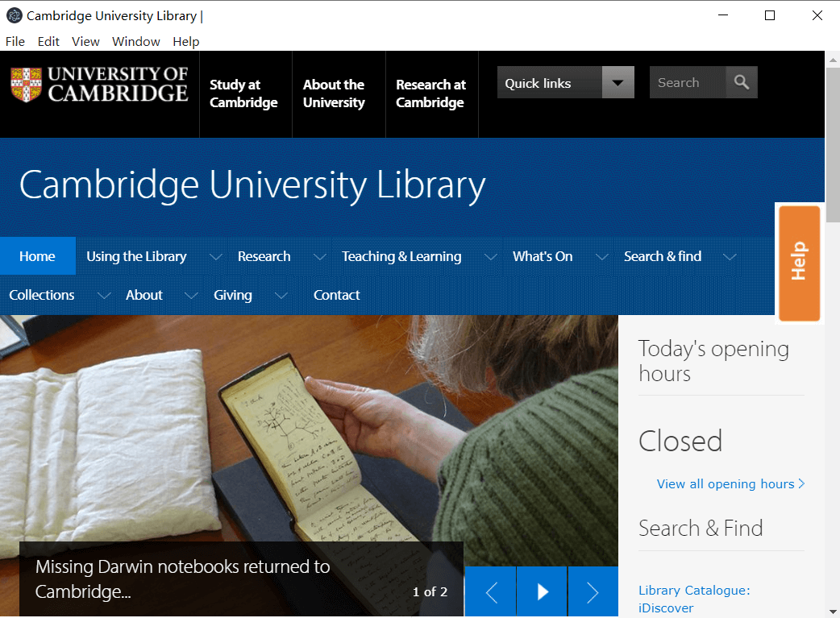Expand the Teaching & Learning submenu chevron
840x618 pixels.
(491, 257)
